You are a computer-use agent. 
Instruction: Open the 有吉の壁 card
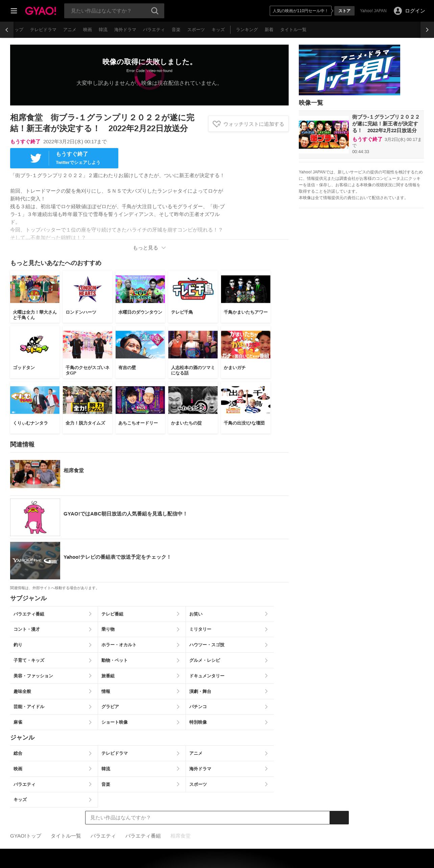click(140, 352)
